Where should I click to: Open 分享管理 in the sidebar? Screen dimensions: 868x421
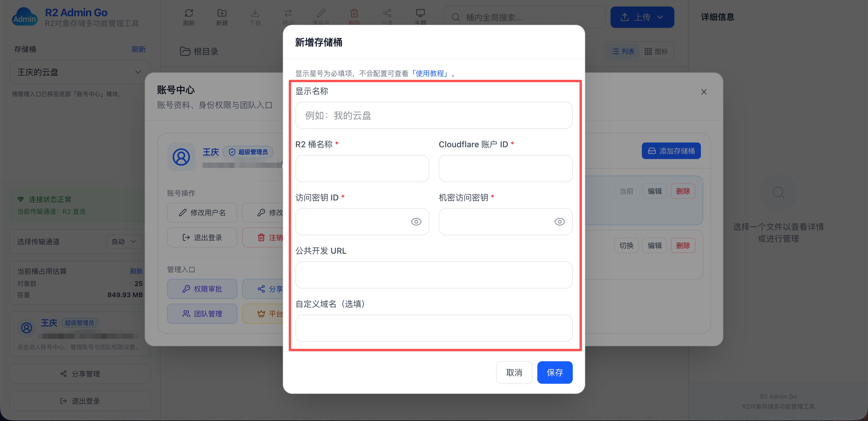(80, 374)
